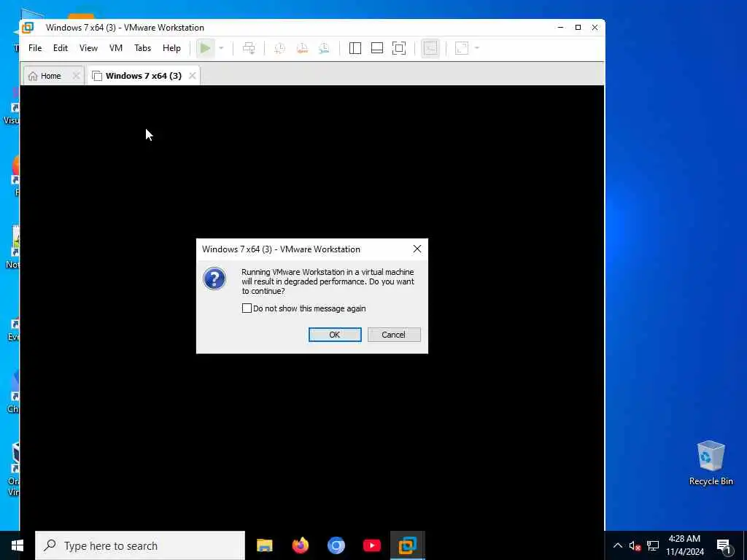The width and height of the screenshot is (747, 560).
Task: Click Cancel in the dialog
Action: click(394, 335)
